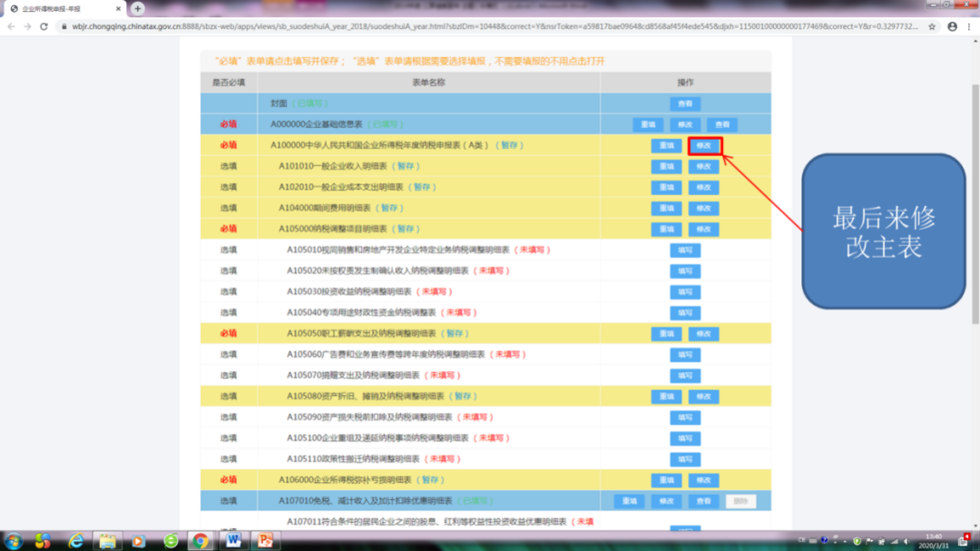Click 修改 for A105080资产折旧、摊销 row
980x551 pixels.
pos(704,397)
